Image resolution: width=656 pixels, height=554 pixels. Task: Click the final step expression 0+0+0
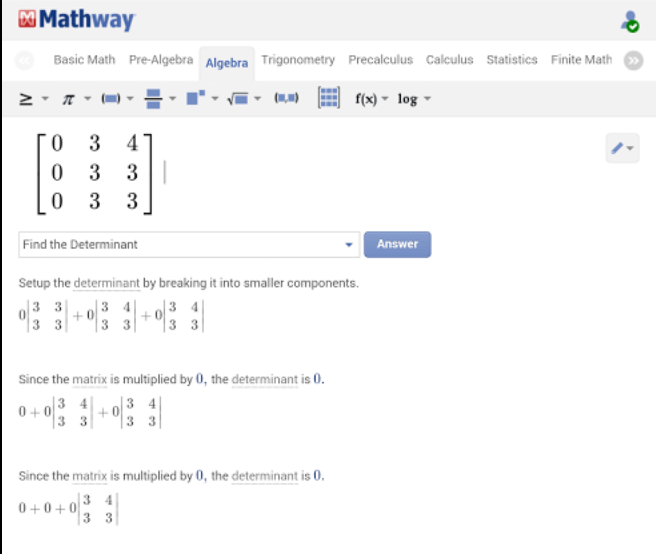coord(69,509)
